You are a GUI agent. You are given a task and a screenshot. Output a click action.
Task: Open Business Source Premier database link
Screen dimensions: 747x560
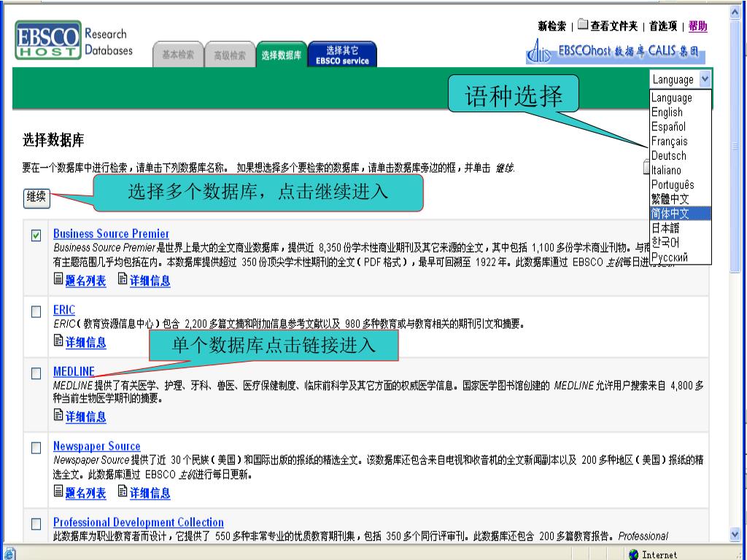[111, 234]
